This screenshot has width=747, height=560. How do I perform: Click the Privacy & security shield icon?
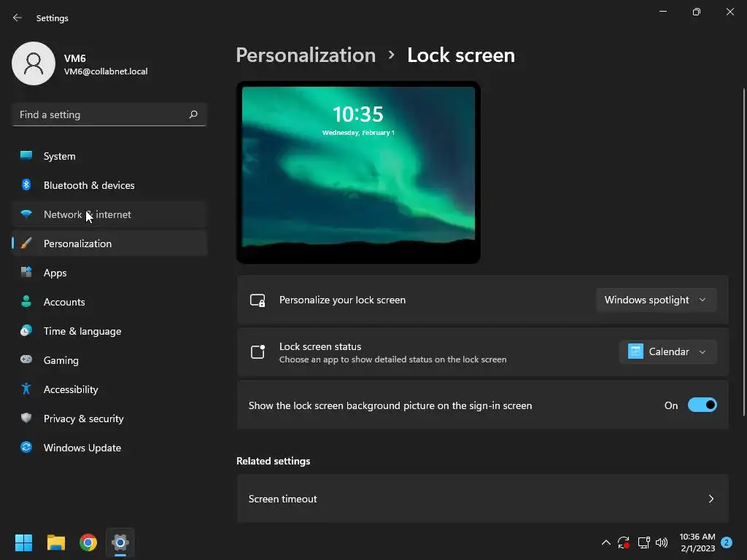[x=26, y=418]
